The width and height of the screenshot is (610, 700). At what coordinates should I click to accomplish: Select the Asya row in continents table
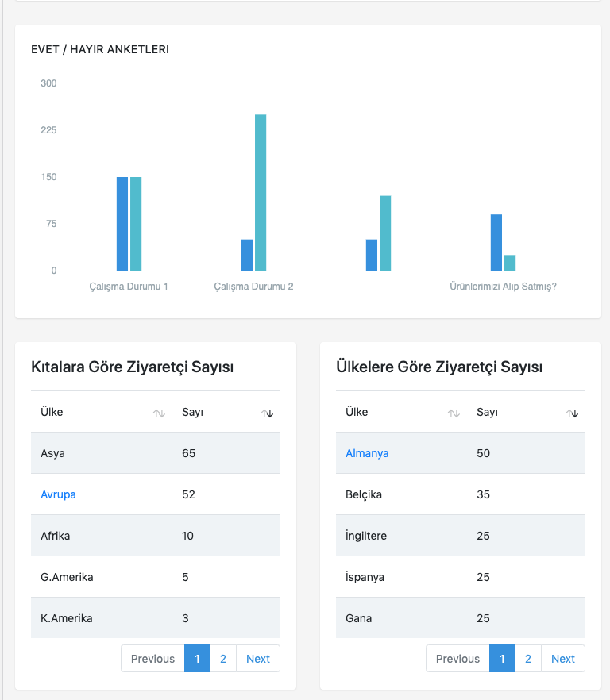click(156, 453)
